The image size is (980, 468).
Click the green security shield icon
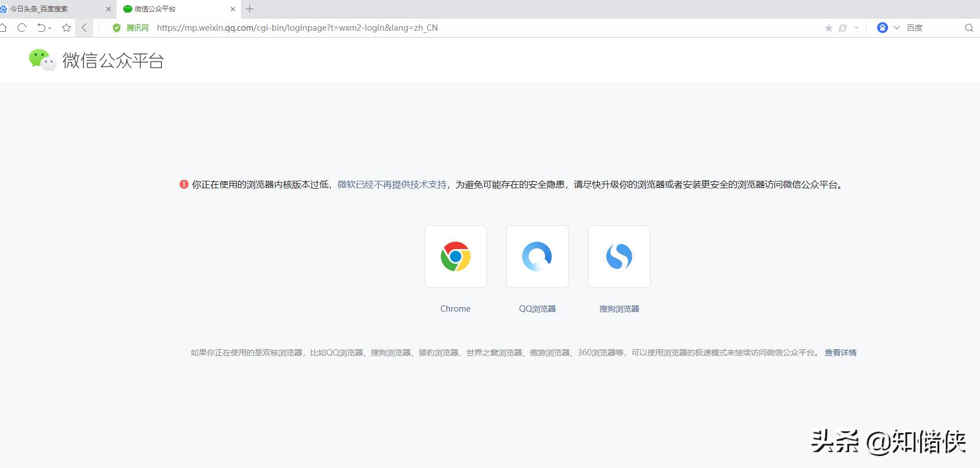click(x=116, y=28)
